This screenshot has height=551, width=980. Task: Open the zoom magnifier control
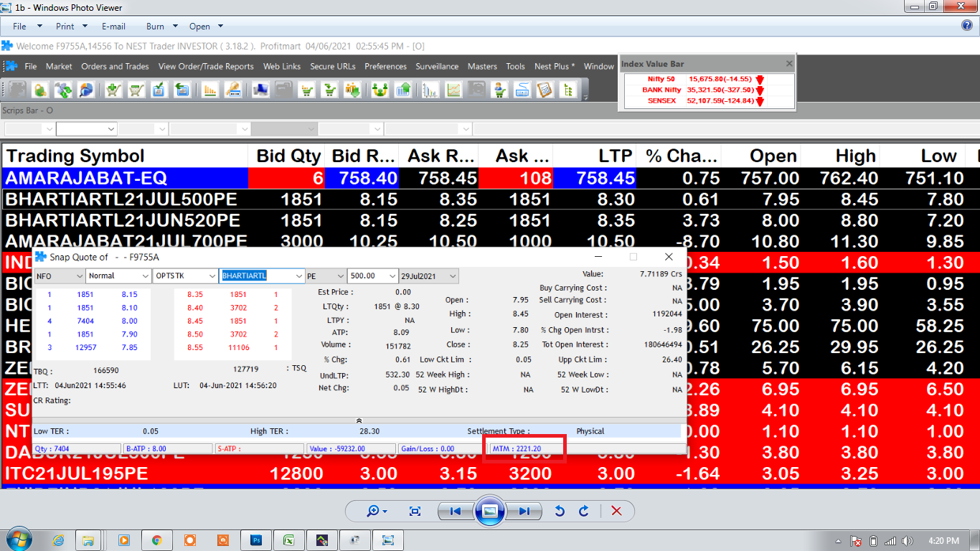click(377, 511)
